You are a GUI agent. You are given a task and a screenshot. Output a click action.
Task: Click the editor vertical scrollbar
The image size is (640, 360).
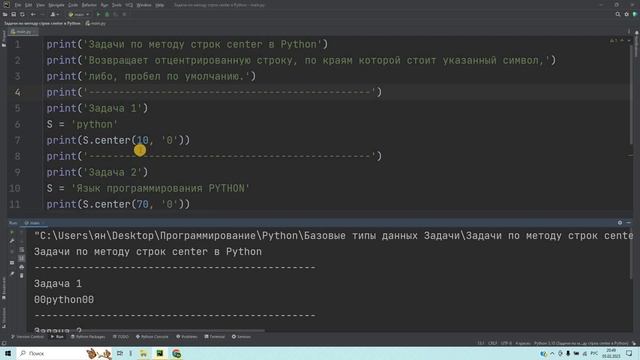click(631, 94)
